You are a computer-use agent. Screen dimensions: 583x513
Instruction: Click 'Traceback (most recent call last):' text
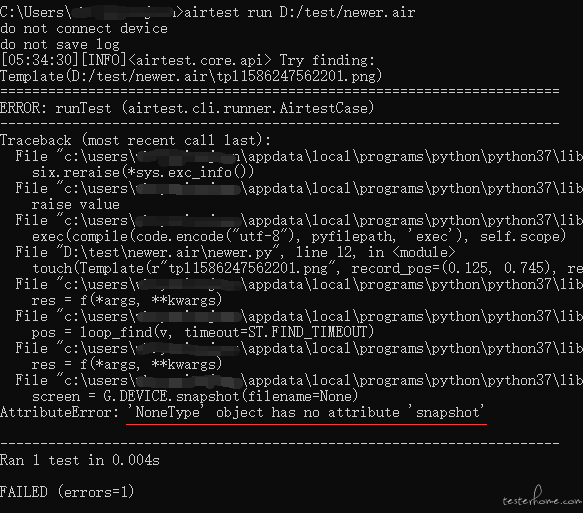[136, 140]
